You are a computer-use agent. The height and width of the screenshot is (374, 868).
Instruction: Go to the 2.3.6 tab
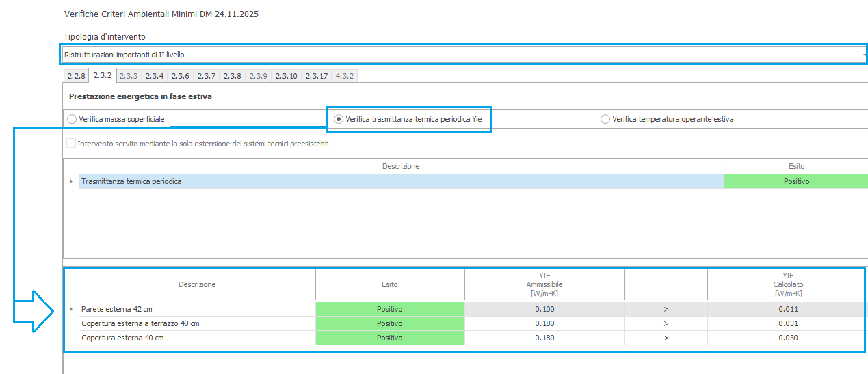pos(180,76)
